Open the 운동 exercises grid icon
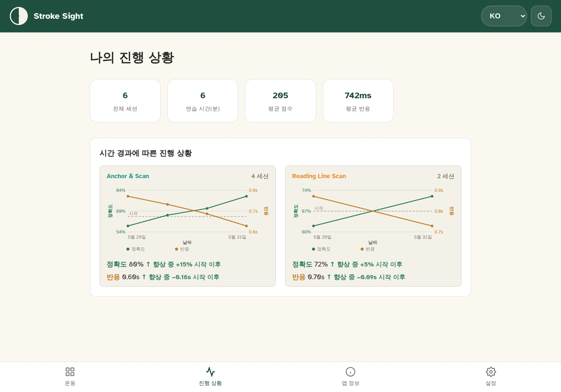This screenshot has width=561, height=392. click(70, 372)
